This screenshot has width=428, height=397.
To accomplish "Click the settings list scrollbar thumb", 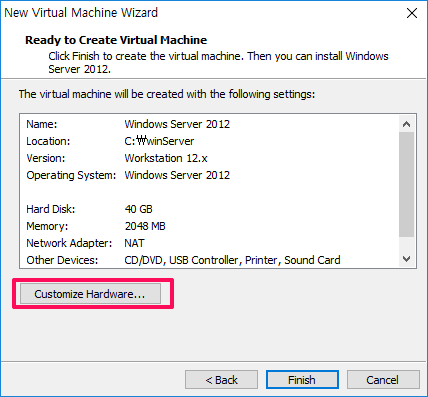I will pos(406,184).
